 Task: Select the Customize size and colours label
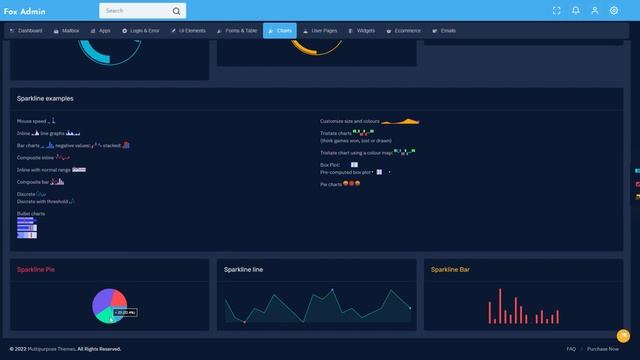(350, 121)
